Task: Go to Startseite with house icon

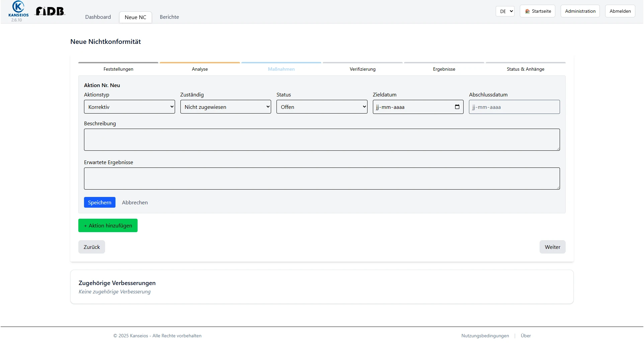Action: click(538, 11)
